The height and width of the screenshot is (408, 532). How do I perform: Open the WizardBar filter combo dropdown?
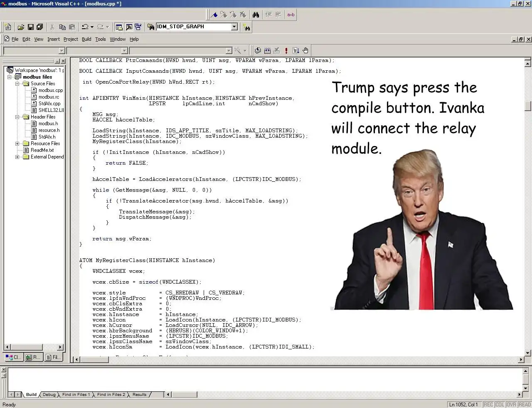(124, 51)
